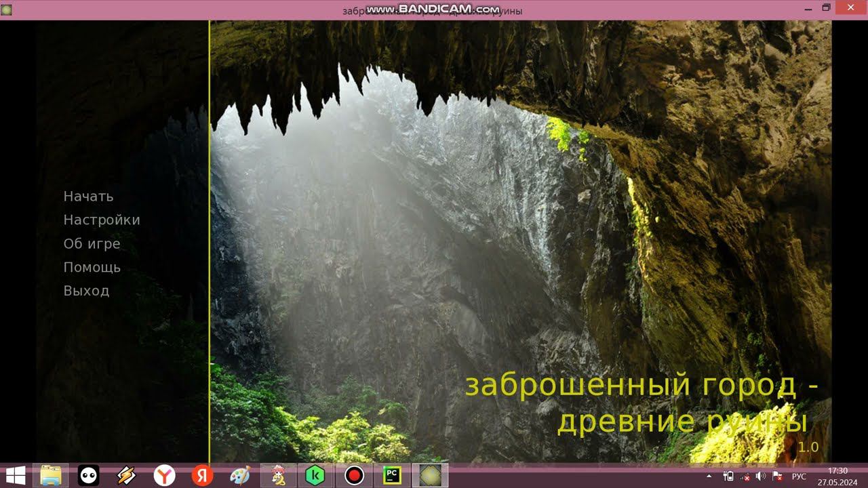The image size is (868, 488).
Task: Open the Windows Start menu
Action: [16, 476]
